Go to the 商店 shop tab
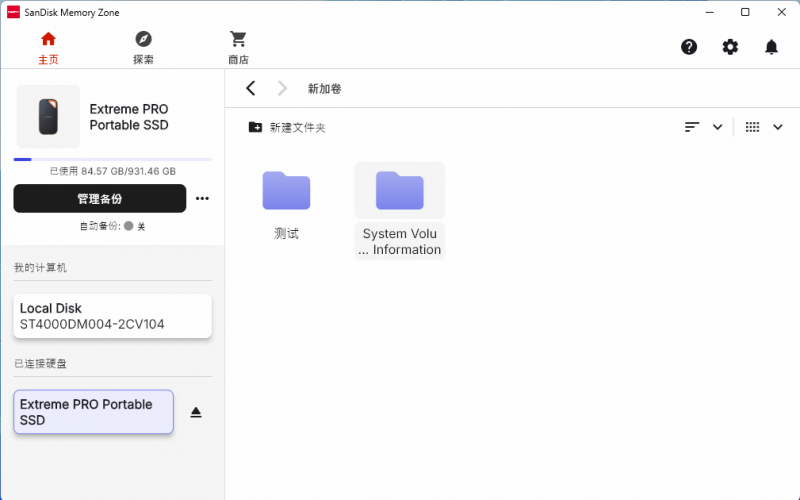800x500 pixels. [238, 47]
